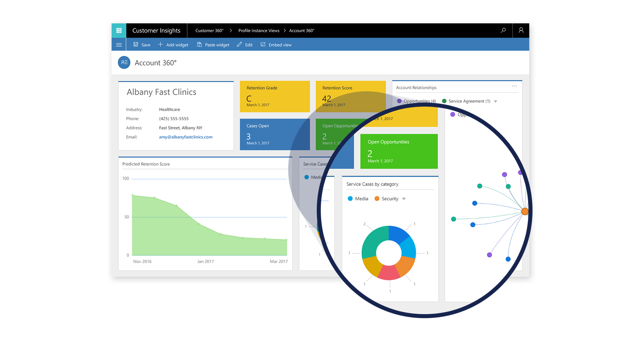Click Predicted Retention Score title

146,164
